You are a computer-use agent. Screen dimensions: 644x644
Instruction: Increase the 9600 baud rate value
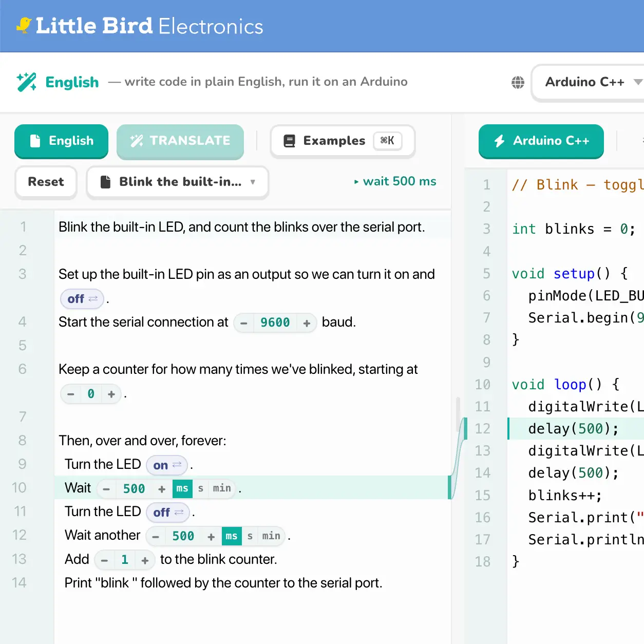[307, 323]
